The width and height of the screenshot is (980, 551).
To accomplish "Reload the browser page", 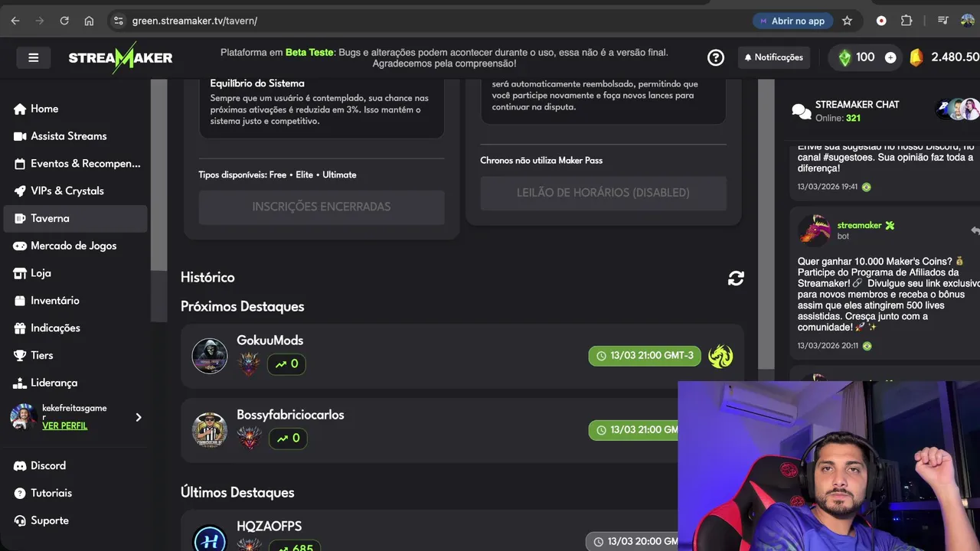I will (x=64, y=21).
